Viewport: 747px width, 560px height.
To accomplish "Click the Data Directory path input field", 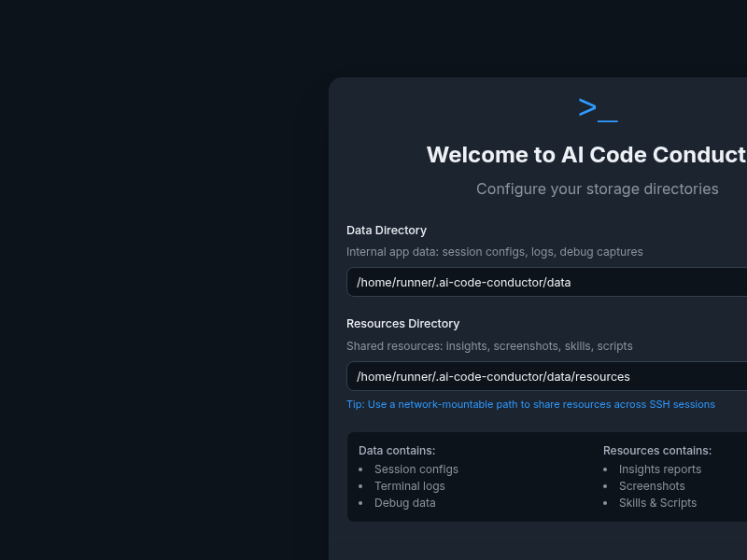I will pyautogui.click(x=547, y=282).
